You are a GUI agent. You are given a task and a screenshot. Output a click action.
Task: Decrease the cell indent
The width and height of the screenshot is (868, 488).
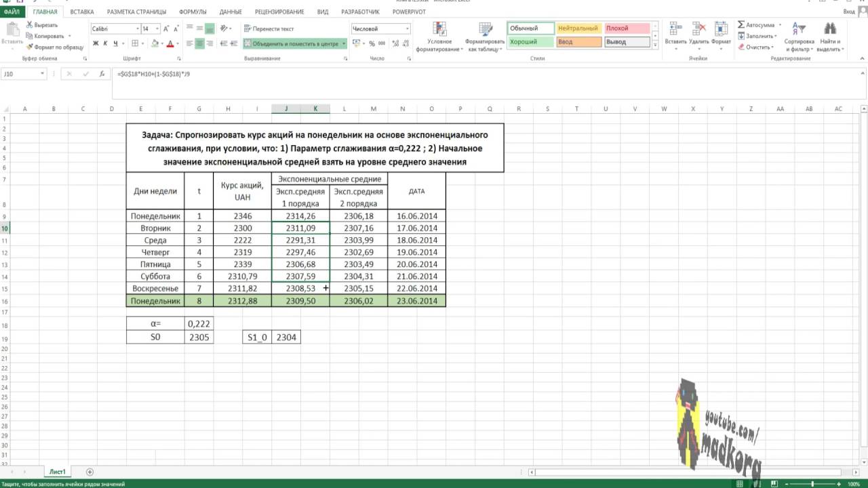(x=223, y=43)
